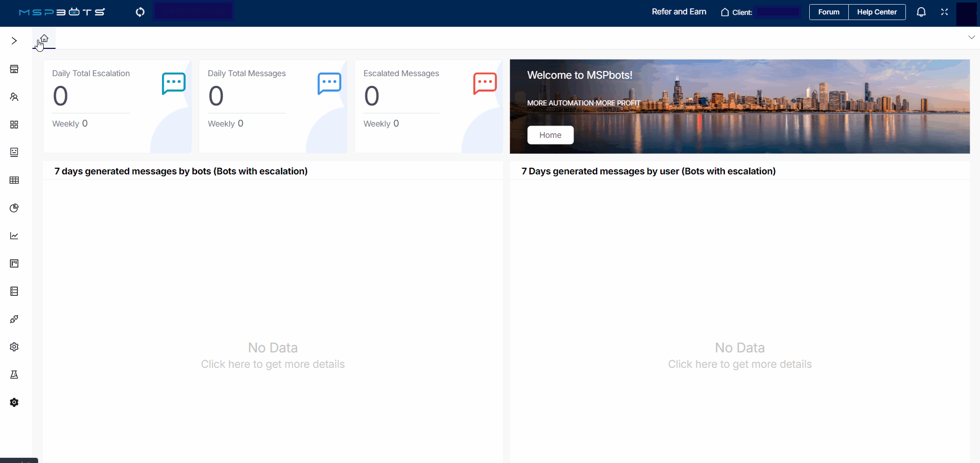
Task: Open the notifications bell
Action: coord(921,12)
